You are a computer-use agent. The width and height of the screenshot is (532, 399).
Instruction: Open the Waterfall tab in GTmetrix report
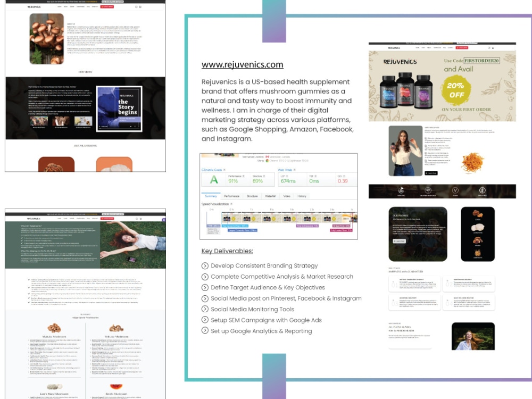[270, 196]
